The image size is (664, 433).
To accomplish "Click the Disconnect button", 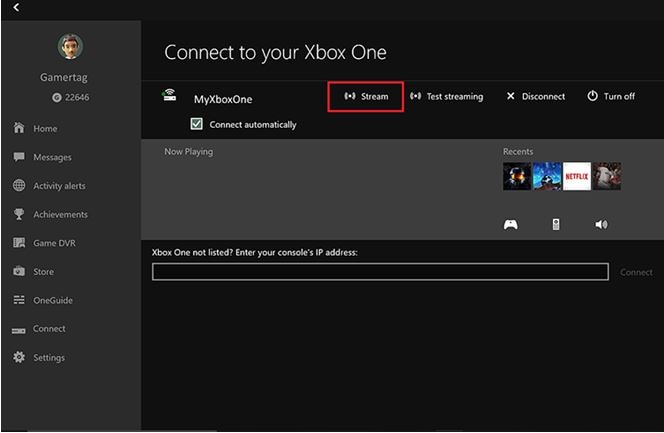I will point(536,97).
